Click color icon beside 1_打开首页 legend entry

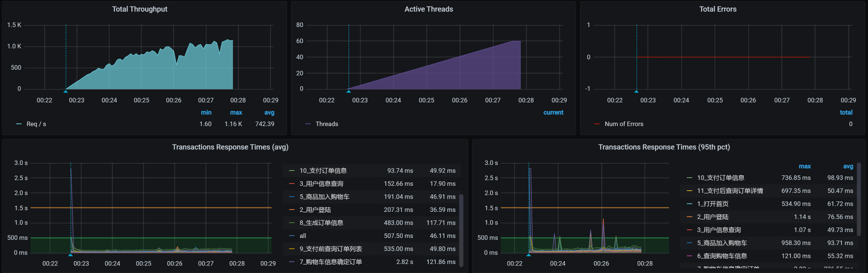tap(689, 204)
